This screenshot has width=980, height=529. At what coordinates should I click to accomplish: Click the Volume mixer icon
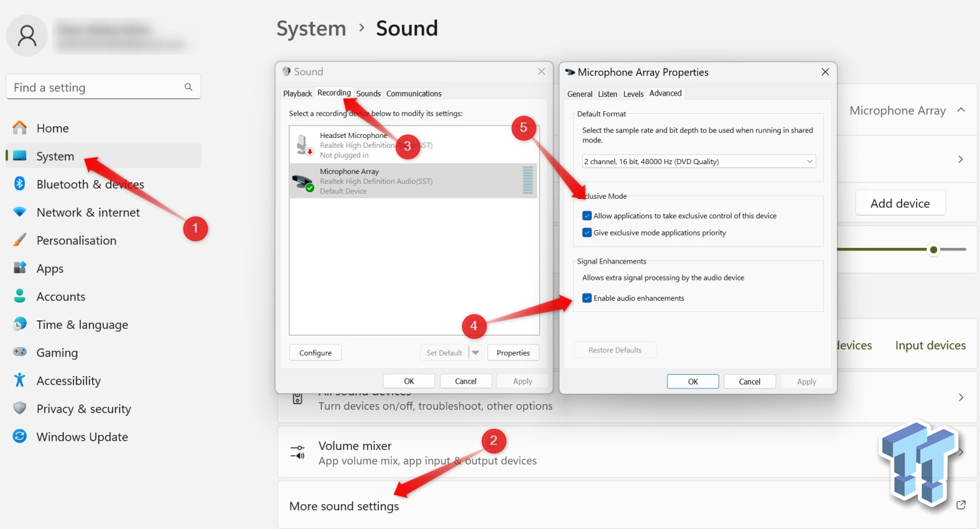(297, 452)
